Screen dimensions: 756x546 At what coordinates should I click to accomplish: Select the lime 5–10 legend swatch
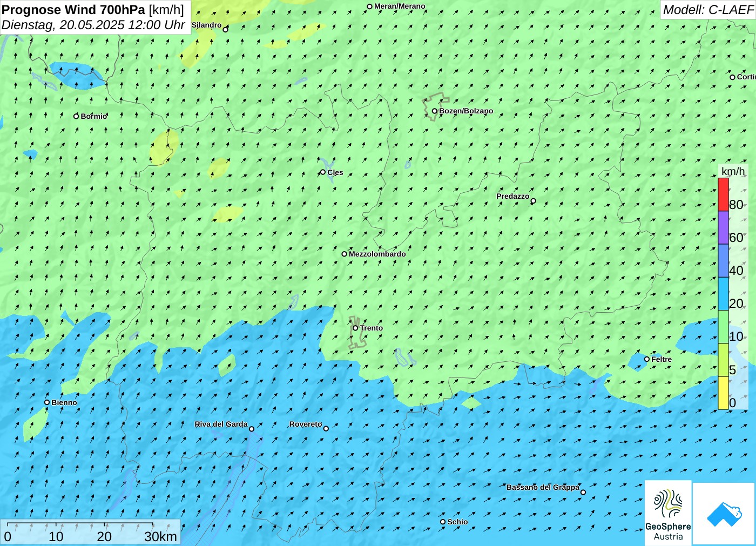(723, 360)
